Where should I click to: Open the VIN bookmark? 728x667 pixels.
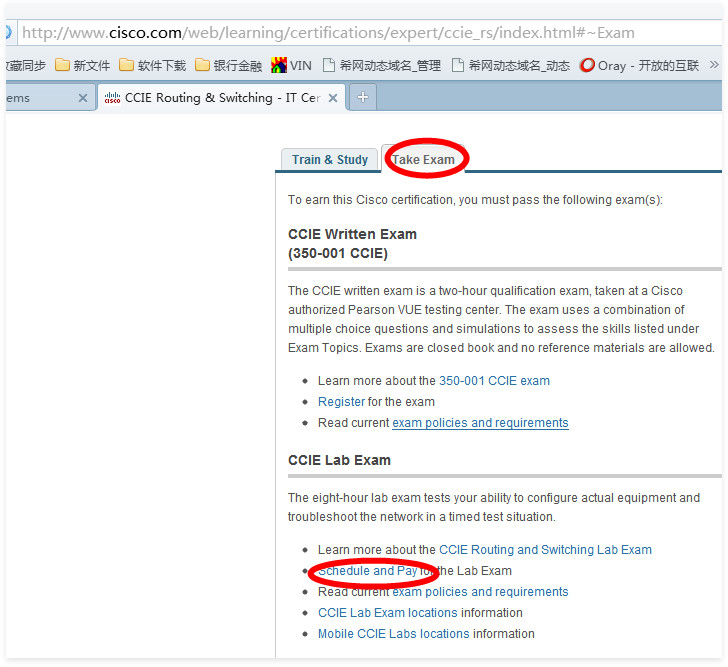pos(292,65)
